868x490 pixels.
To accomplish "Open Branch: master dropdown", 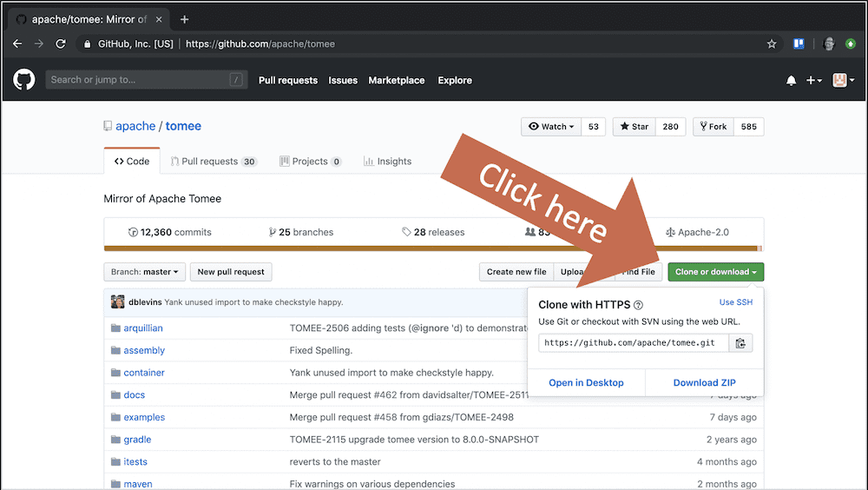I will (x=144, y=272).
